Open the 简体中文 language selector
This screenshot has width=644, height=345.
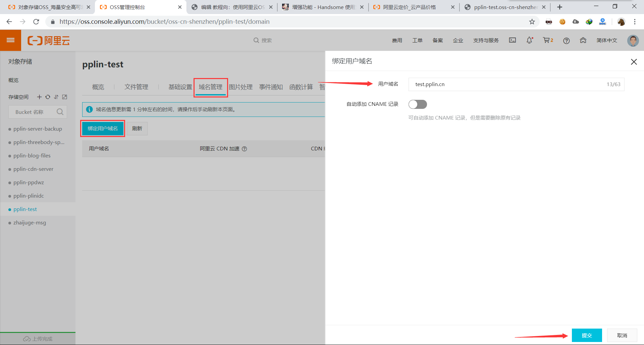tap(606, 40)
